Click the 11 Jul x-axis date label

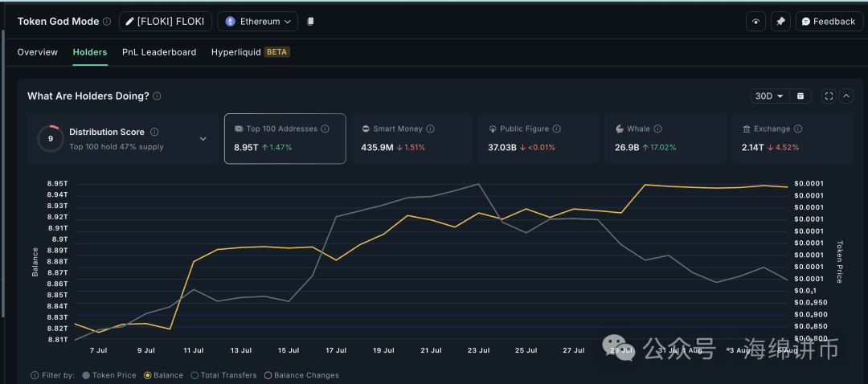[x=194, y=351]
